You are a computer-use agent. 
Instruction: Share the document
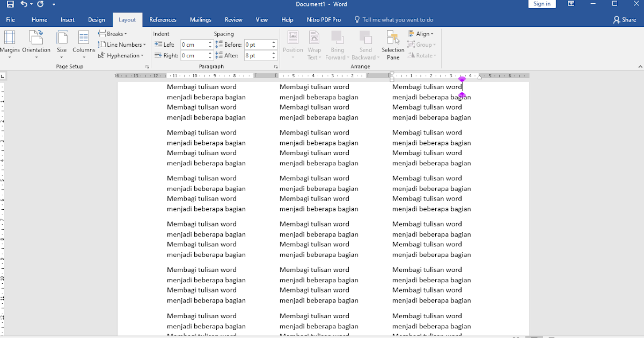(625, 20)
